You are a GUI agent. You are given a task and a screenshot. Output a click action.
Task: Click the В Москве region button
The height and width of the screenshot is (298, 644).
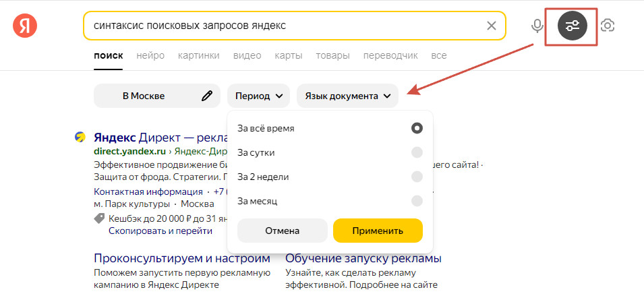[x=157, y=96]
